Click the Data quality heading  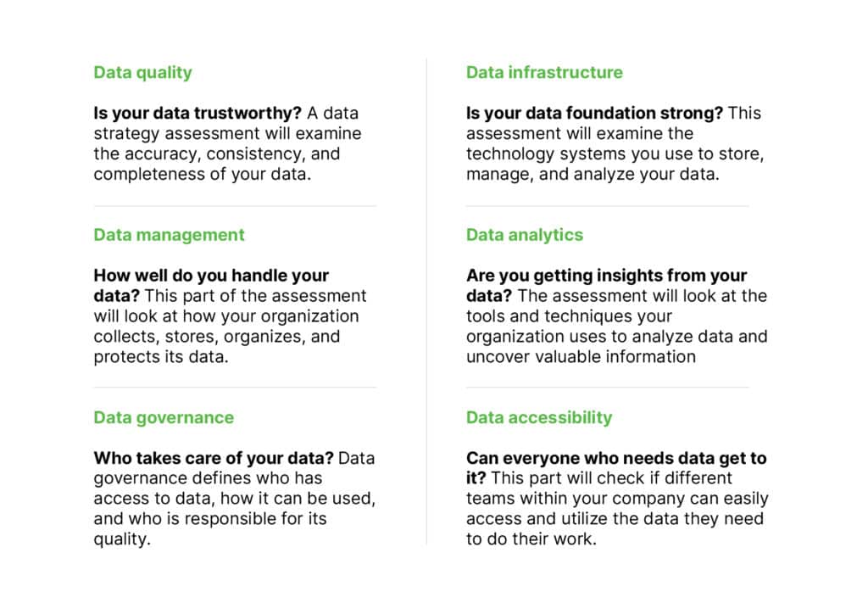[142, 73]
